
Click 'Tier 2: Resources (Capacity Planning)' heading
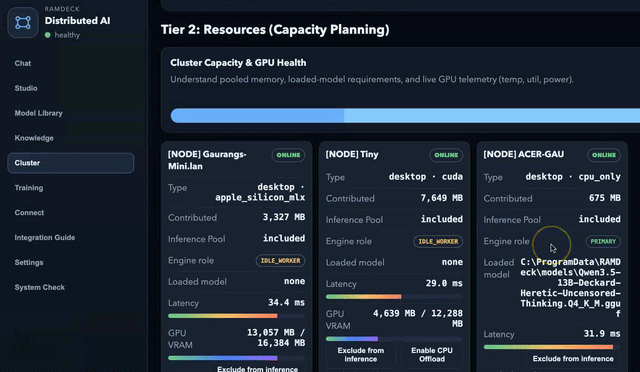[275, 29]
